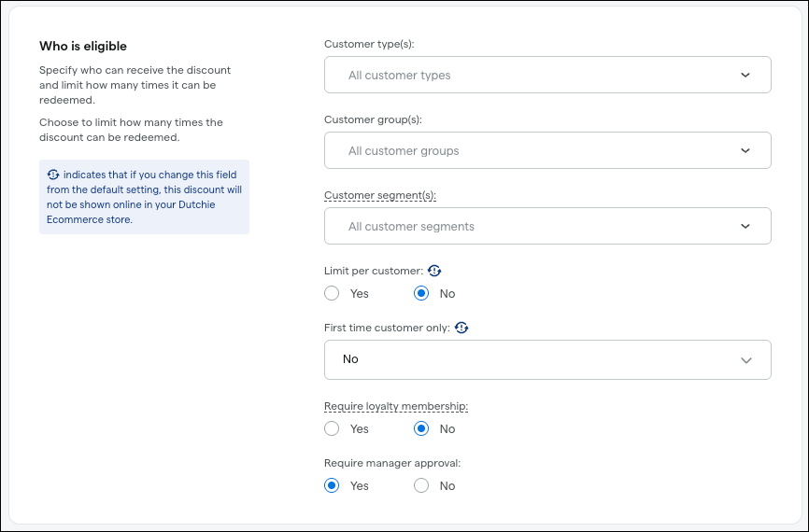Select Yes for Limit per customer

332,293
